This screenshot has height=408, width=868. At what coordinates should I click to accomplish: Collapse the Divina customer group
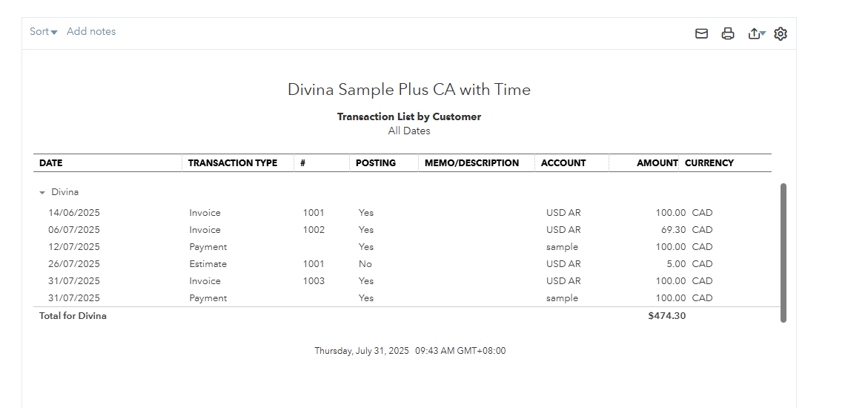coord(42,192)
